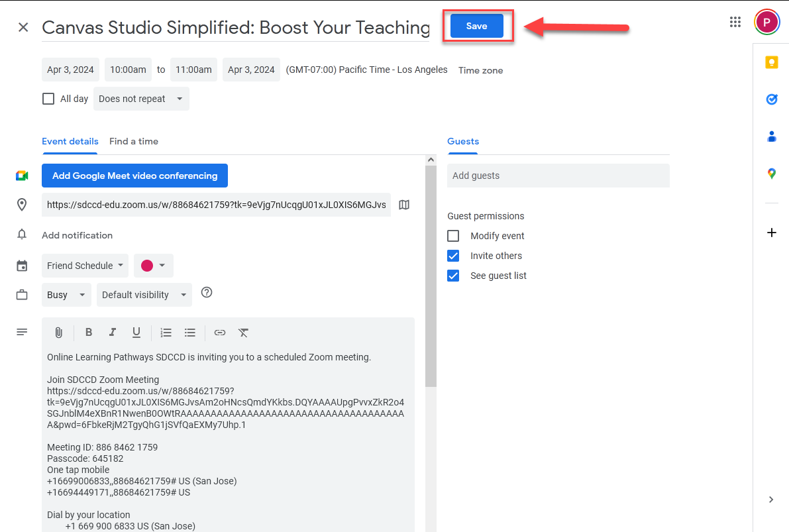Insert a numbered list
Viewport: 789px width, 532px height.
coord(166,333)
